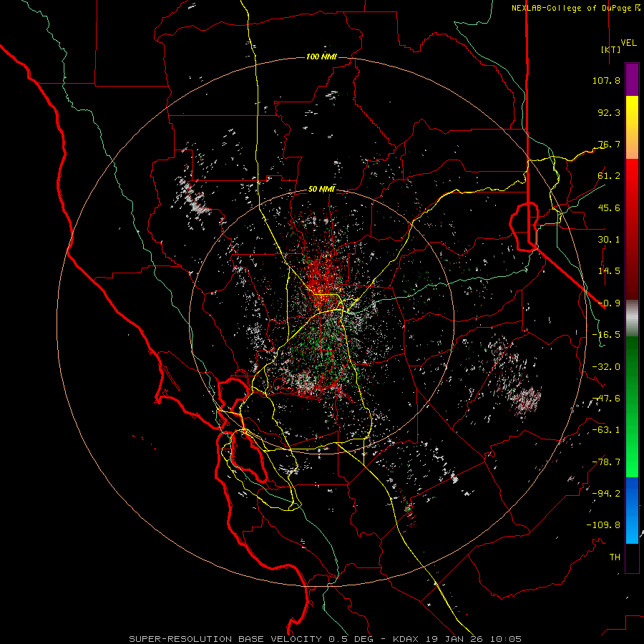This screenshot has height=644, width=644.
Task: Click the 61.2 velocity scale value
Action: [609, 176]
